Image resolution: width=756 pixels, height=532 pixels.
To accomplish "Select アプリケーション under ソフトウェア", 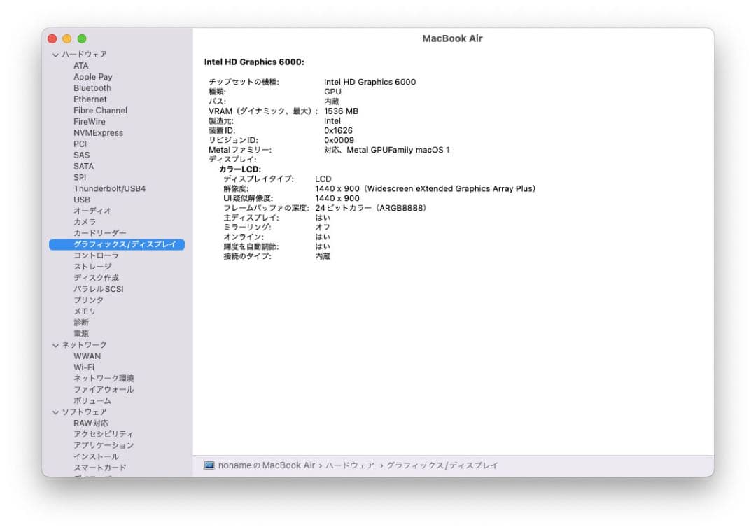I will click(x=103, y=445).
